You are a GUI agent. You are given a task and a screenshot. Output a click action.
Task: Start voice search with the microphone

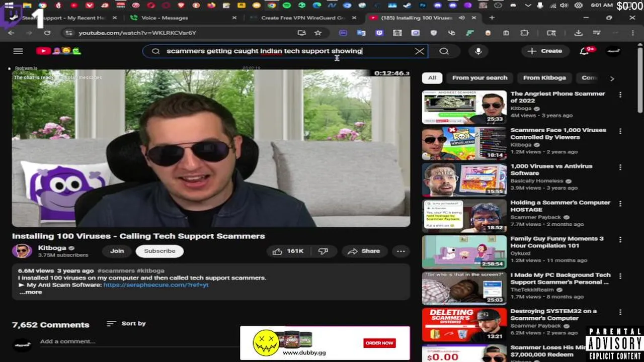point(478,51)
